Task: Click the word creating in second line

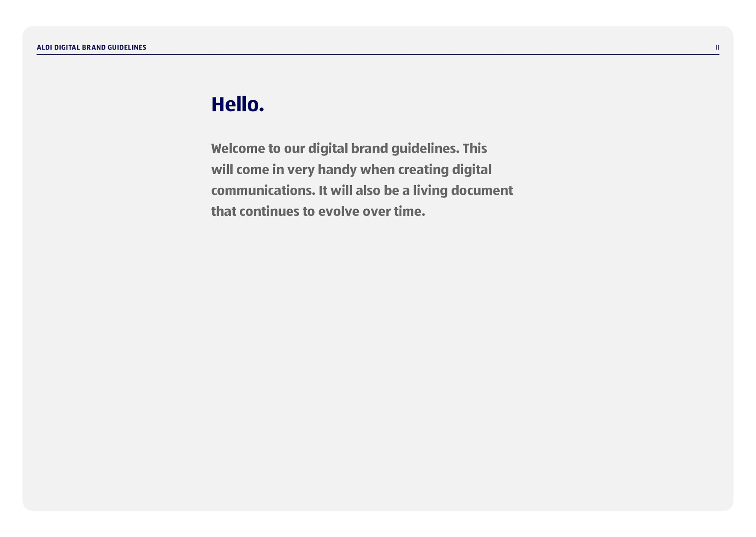Action: pos(423,170)
